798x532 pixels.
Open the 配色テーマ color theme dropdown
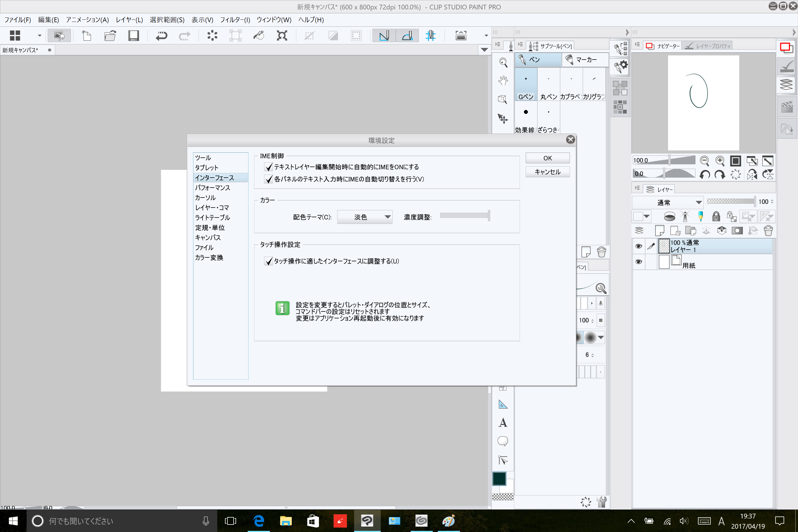(x=365, y=217)
